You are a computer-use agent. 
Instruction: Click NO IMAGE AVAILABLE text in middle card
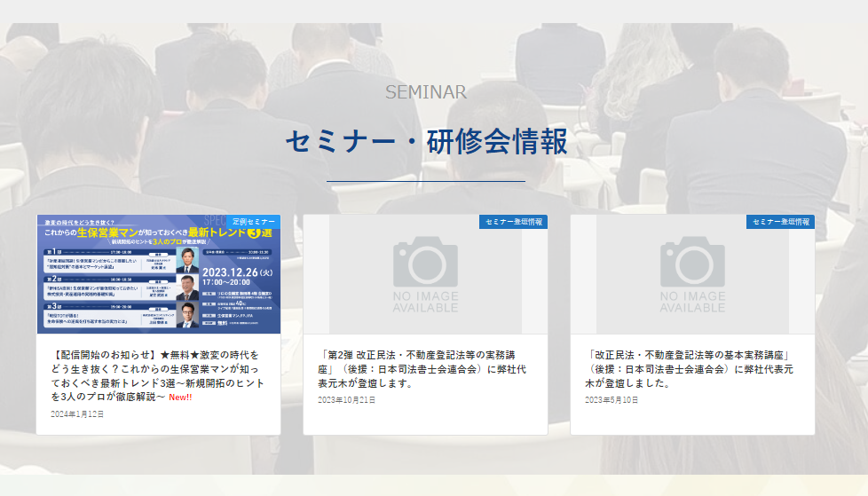[425, 302]
